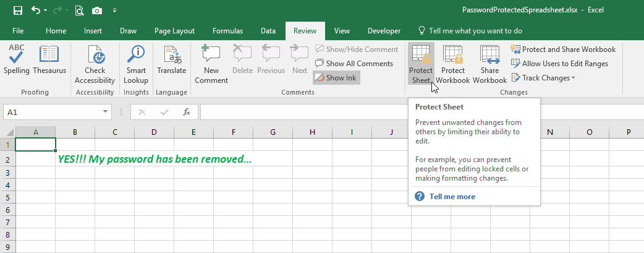Run the Spelling check
Image resolution: width=644 pixels, height=253 pixels.
tap(17, 60)
